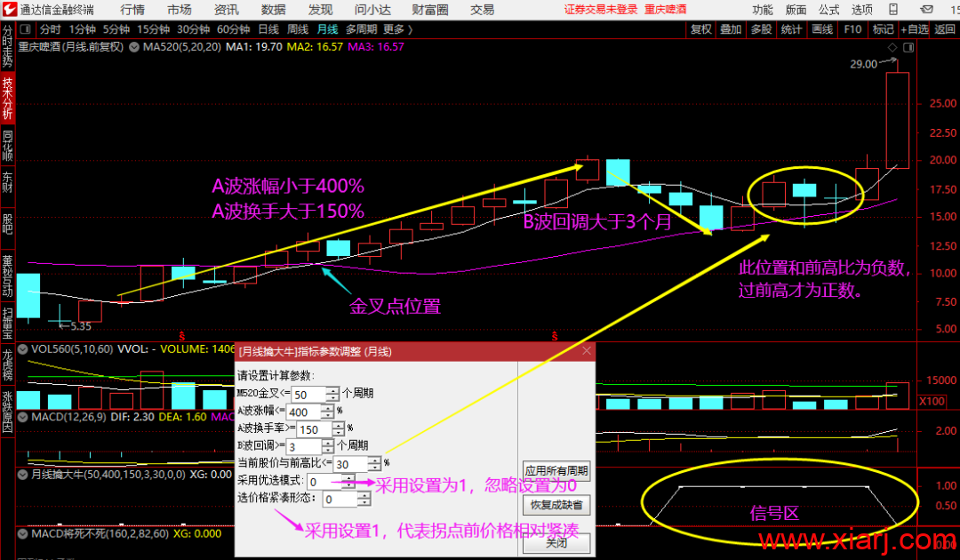The height and width of the screenshot is (560, 960).
Task: Click 证券交易未登录 login link
Action: click(601, 10)
